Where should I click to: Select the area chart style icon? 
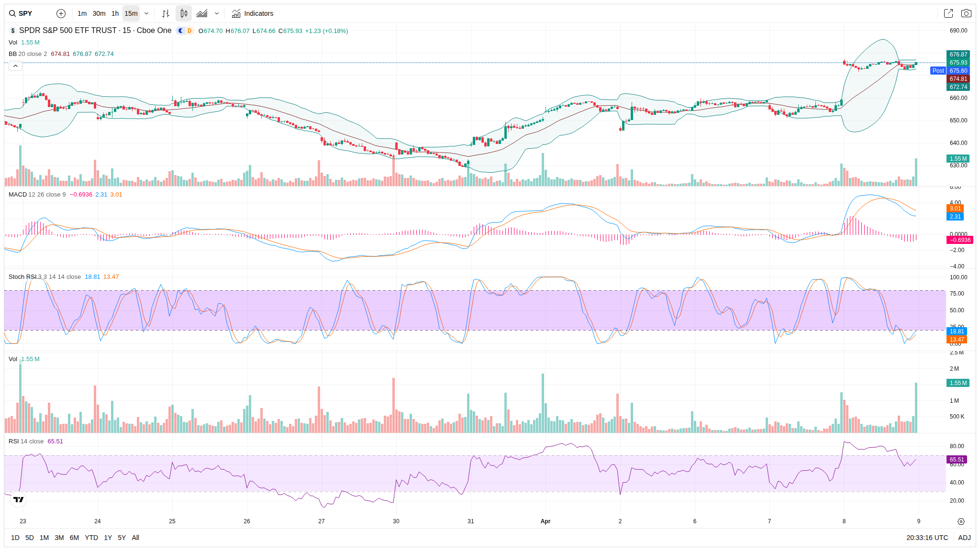(x=202, y=13)
